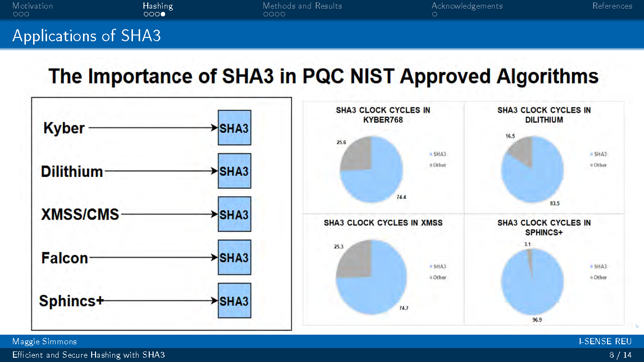Click the SHA3 box next to Kyber
The height and width of the screenshot is (362, 644).
(x=234, y=128)
